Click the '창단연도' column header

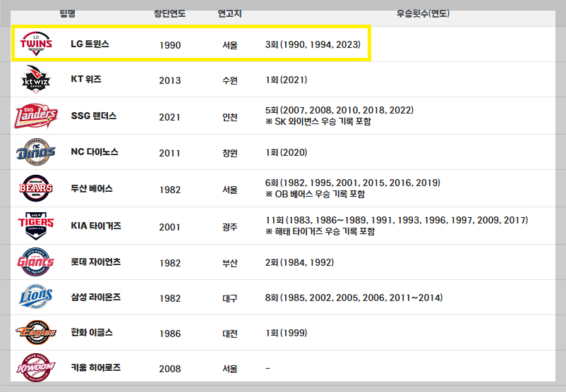(x=169, y=13)
